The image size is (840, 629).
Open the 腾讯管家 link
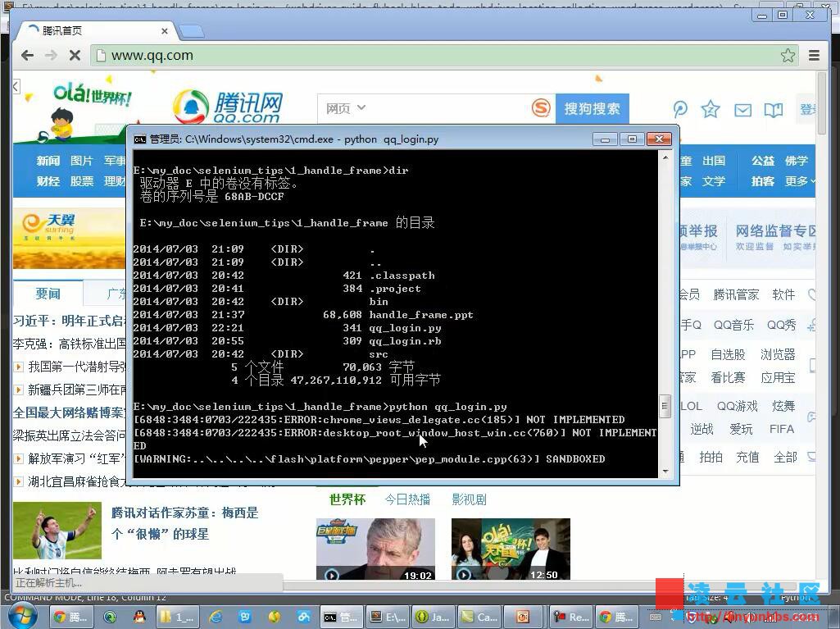[736, 294]
